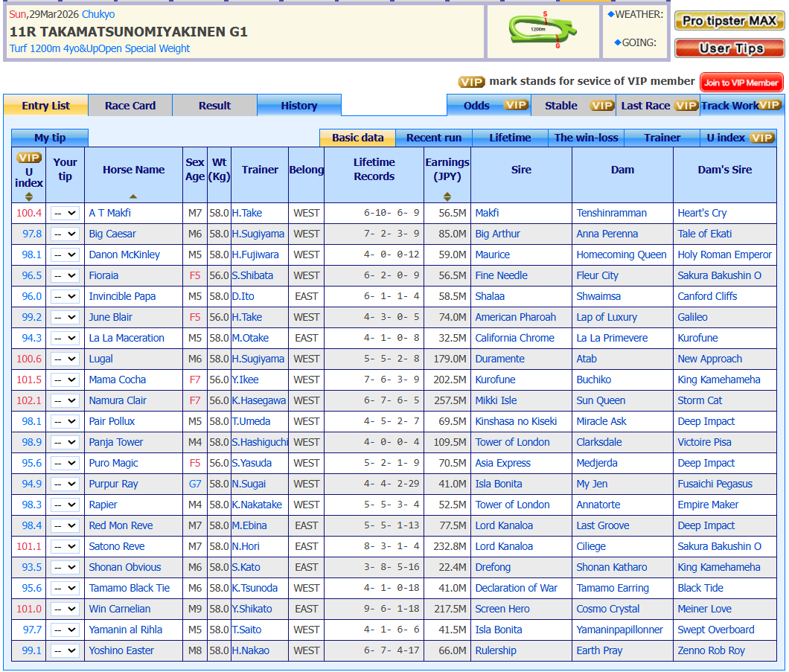Open the Result tab

tap(215, 106)
